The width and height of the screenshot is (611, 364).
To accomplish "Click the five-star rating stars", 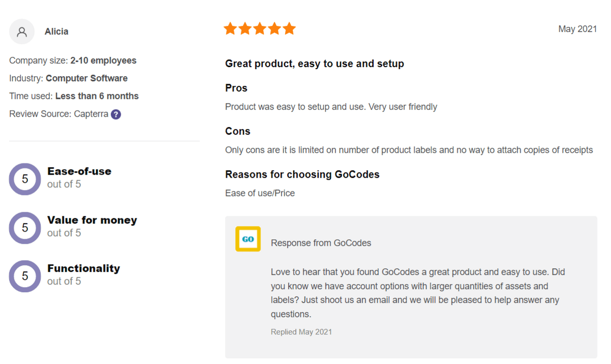I will (x=260, y=29).
